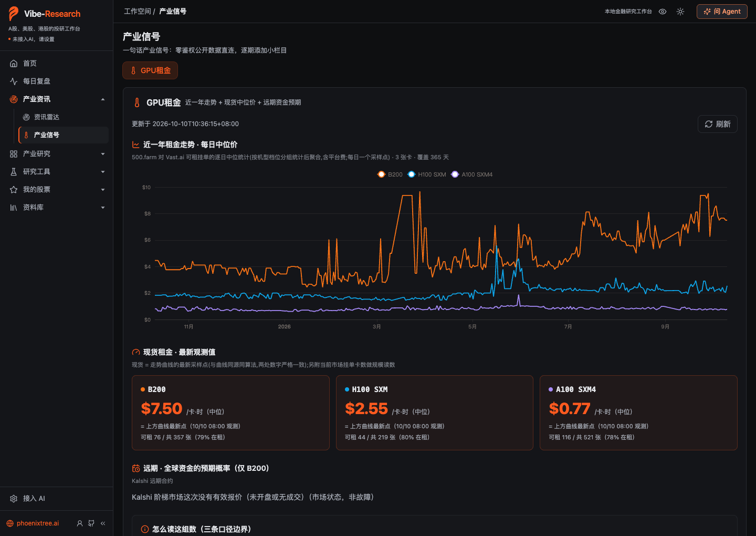Click the pulse icon beside 每日复盘
The image size is (756, 536).
pos(14,81)
